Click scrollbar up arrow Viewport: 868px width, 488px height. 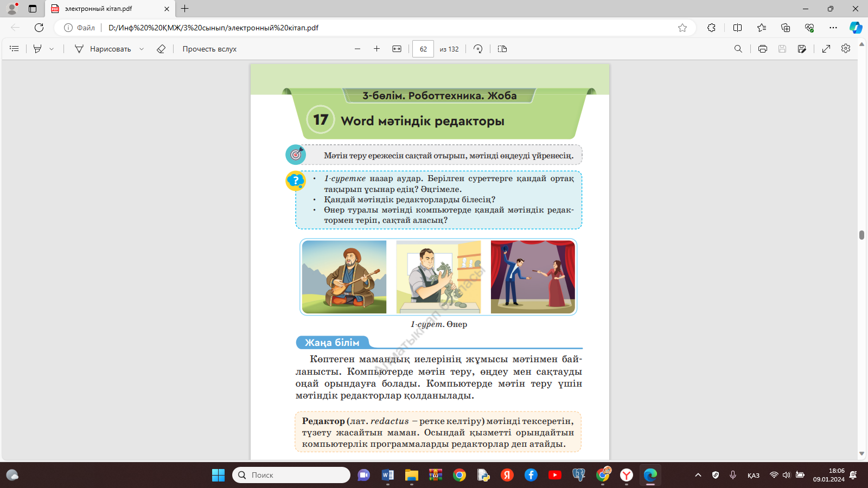(861, 44)
